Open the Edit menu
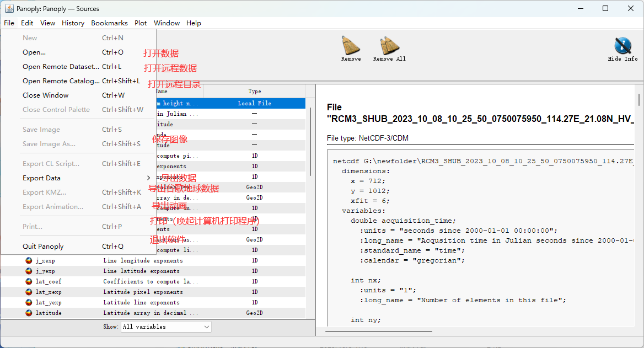 click(27, 23)
